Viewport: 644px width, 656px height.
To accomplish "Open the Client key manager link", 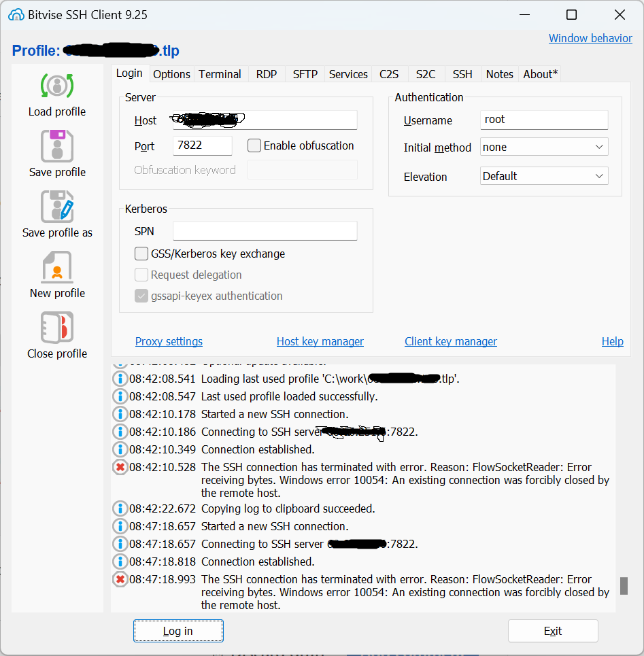I will point(451,341).
